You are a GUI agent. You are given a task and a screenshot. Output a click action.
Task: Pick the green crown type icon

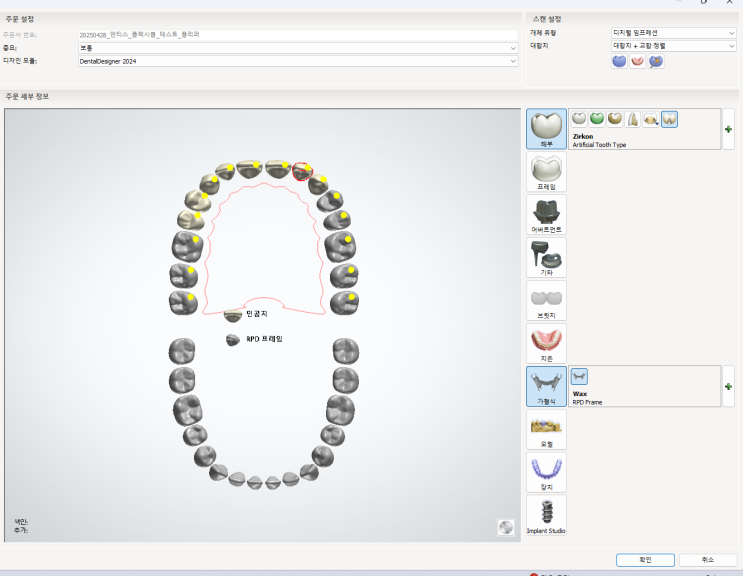(597, 119)
